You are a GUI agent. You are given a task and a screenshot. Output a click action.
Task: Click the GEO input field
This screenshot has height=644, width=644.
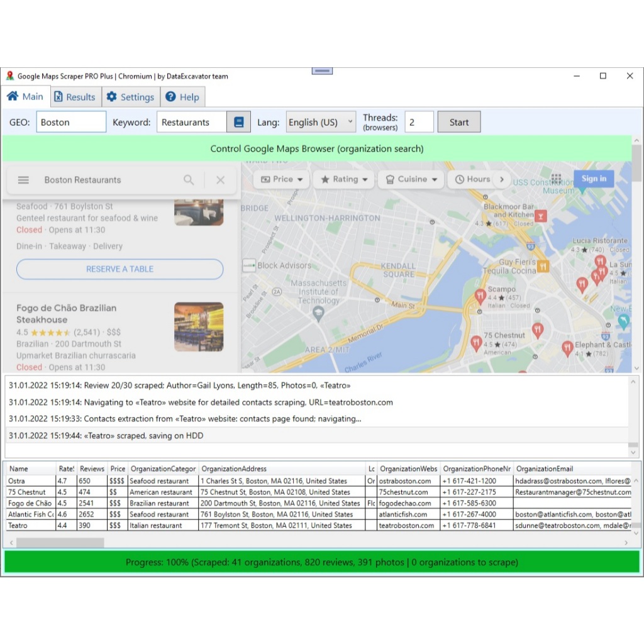pos(71,122)
